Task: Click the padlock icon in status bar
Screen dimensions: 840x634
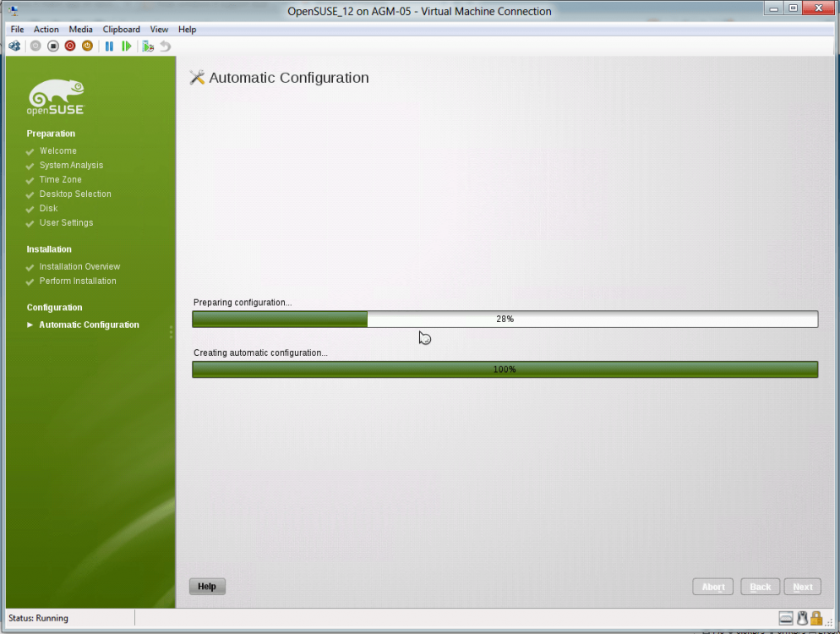Action: 816,618
